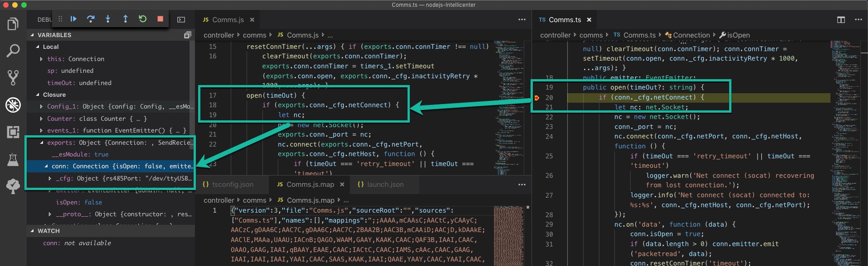Open the Source Control view

pyautogui.click(x=13, y=78)
